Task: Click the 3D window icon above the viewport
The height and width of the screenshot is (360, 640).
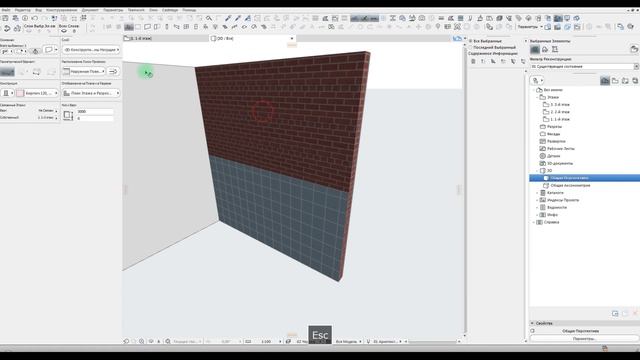Action: 457,38
